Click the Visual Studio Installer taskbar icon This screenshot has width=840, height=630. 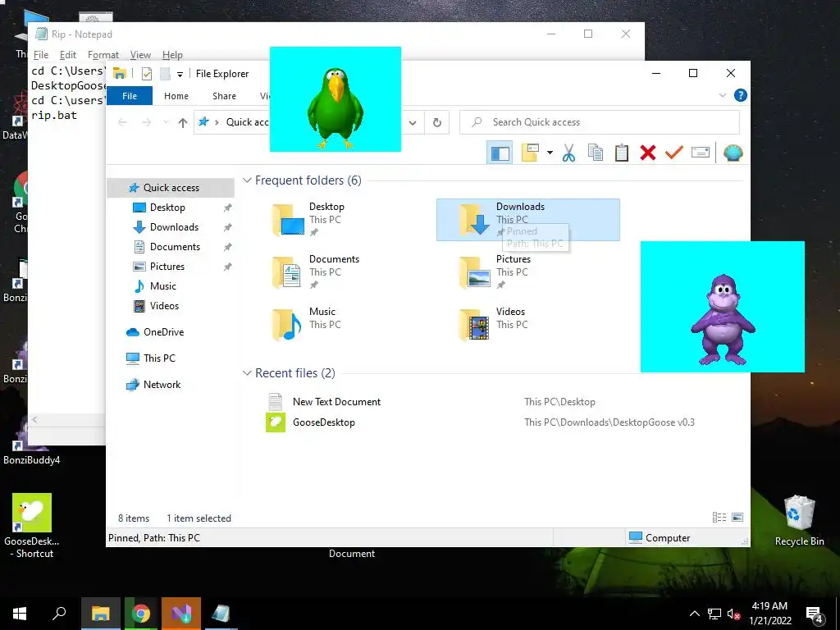click(181, 614)
